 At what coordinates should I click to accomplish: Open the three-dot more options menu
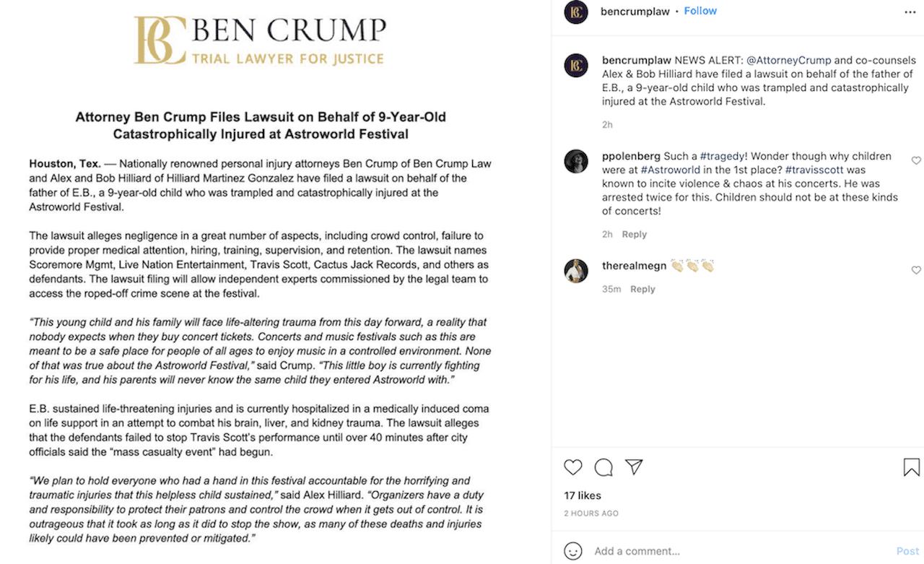click(x=910, y=12)
